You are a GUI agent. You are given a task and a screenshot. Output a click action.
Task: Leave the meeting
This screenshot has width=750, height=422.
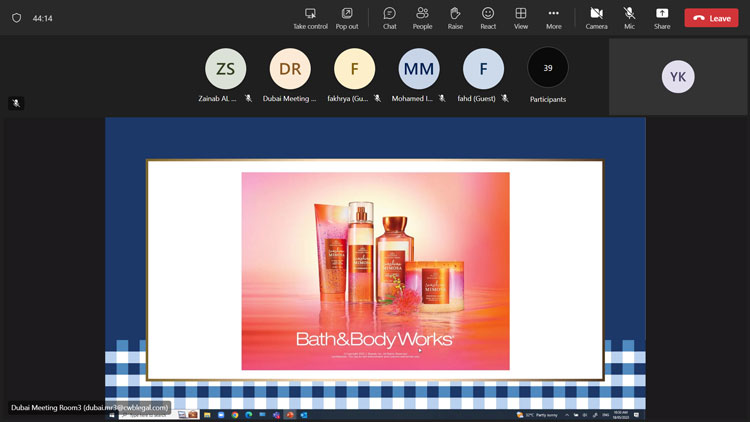711,18
